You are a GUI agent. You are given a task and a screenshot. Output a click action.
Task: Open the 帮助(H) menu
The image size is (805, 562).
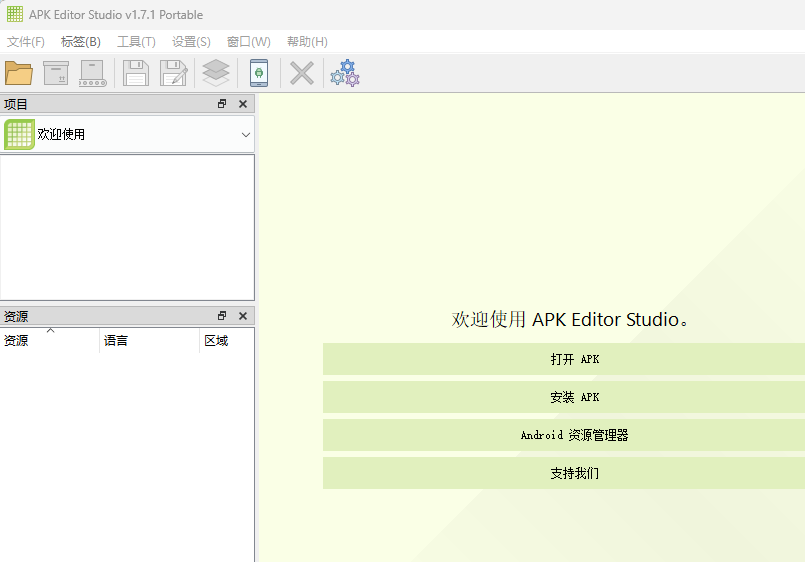point(307,42)
